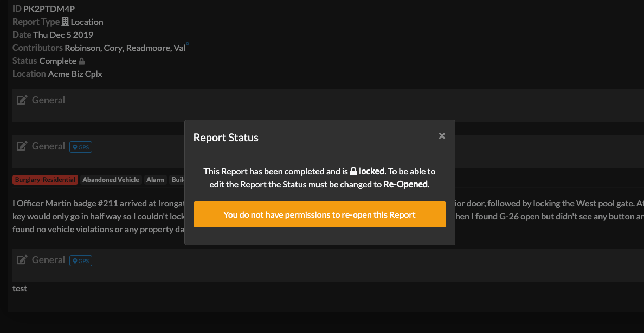Click the orange re-open permissions button
Image resolution: width=644 pixels, height=333 pixels.
(x=320, y=214)
